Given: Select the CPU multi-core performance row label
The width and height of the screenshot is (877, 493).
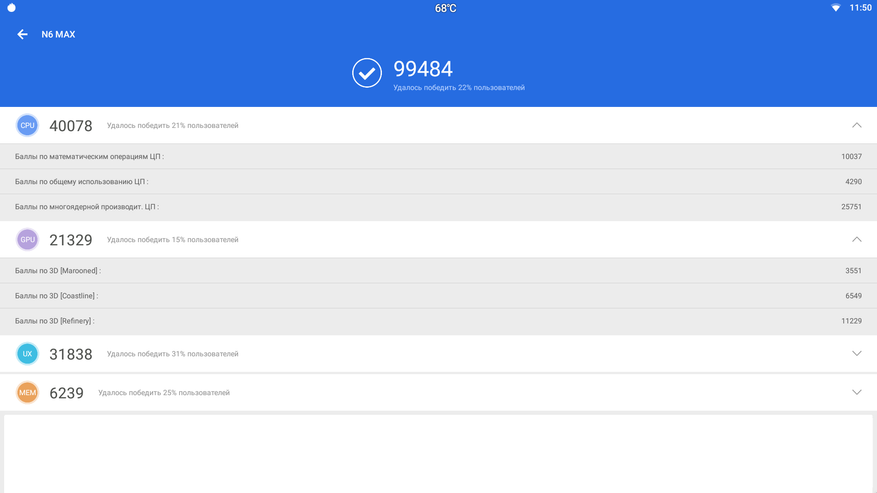Looking at the screenshot, I should coord(87,207).
